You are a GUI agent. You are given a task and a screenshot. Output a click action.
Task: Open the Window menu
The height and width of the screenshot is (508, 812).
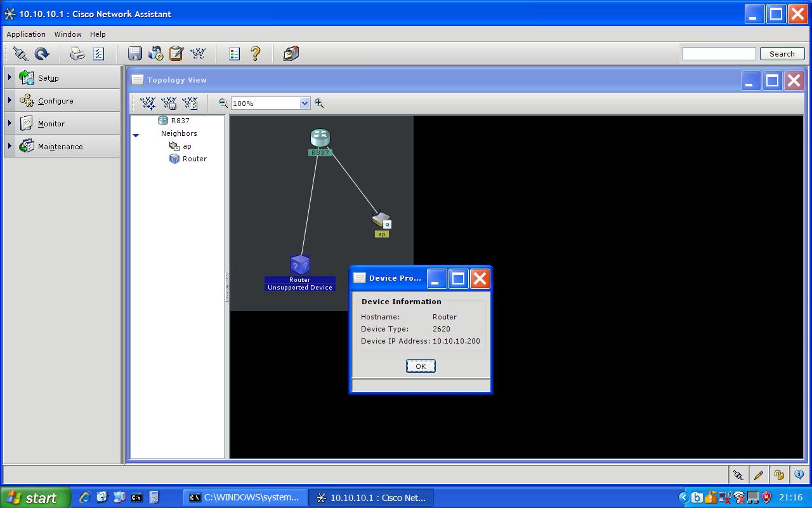click(68, 34)
